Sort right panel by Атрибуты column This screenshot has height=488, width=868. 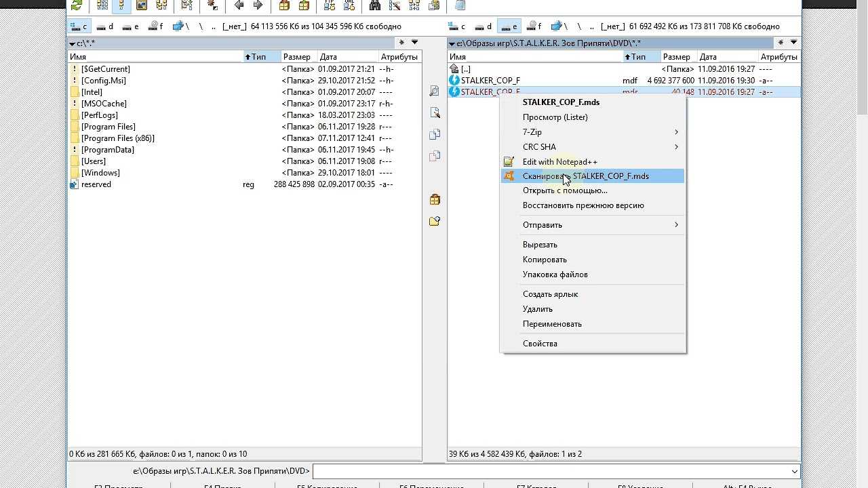point(779,57)
